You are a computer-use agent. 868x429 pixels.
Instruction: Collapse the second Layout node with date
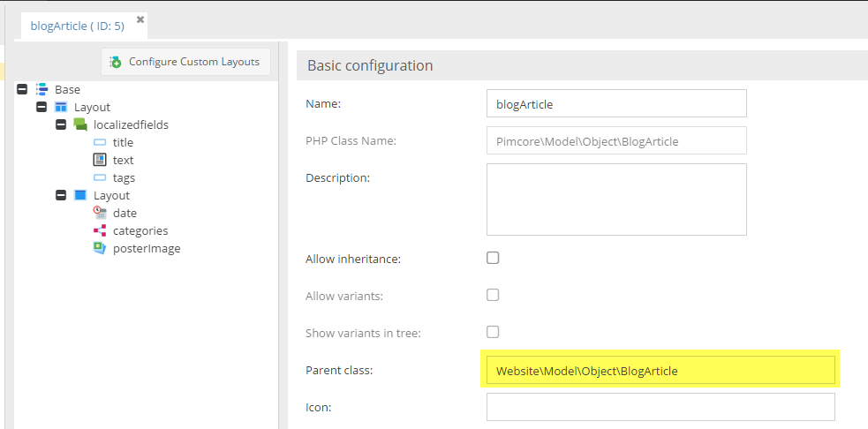tap(61, 195)
